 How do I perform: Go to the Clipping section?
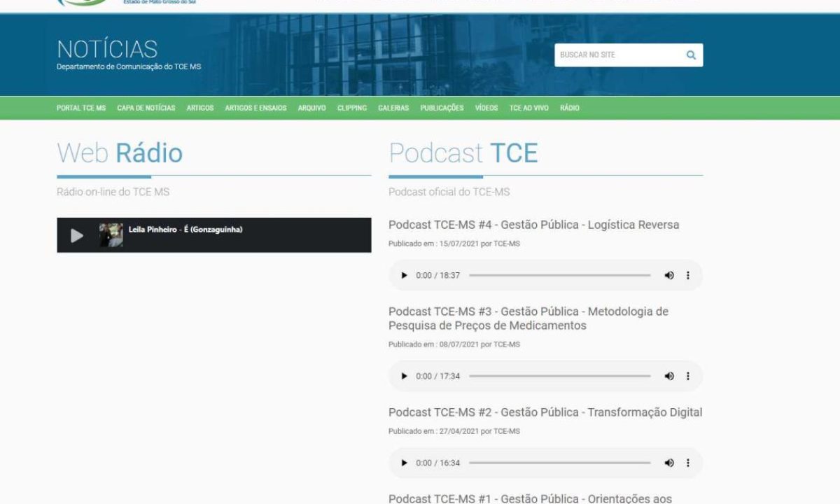(x=351, y=108)
